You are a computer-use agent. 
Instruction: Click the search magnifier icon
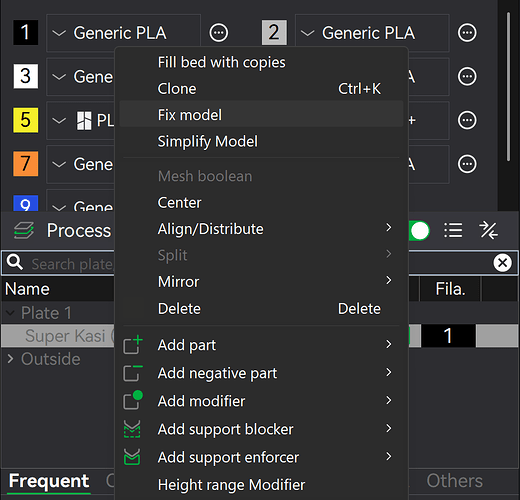(15, 262)
